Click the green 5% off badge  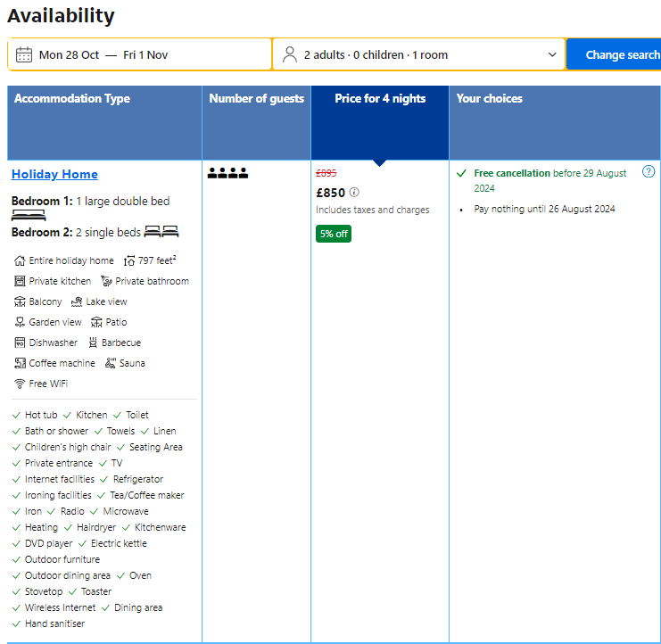pyautogui.click(x=335, y=234)
